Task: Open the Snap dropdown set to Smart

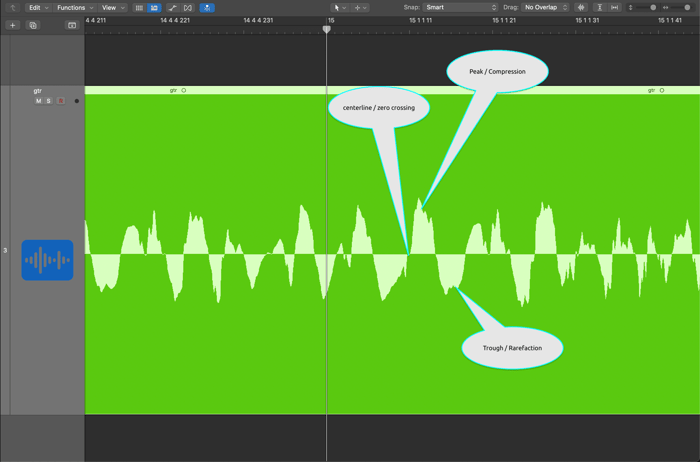Action: coord(460,8)
